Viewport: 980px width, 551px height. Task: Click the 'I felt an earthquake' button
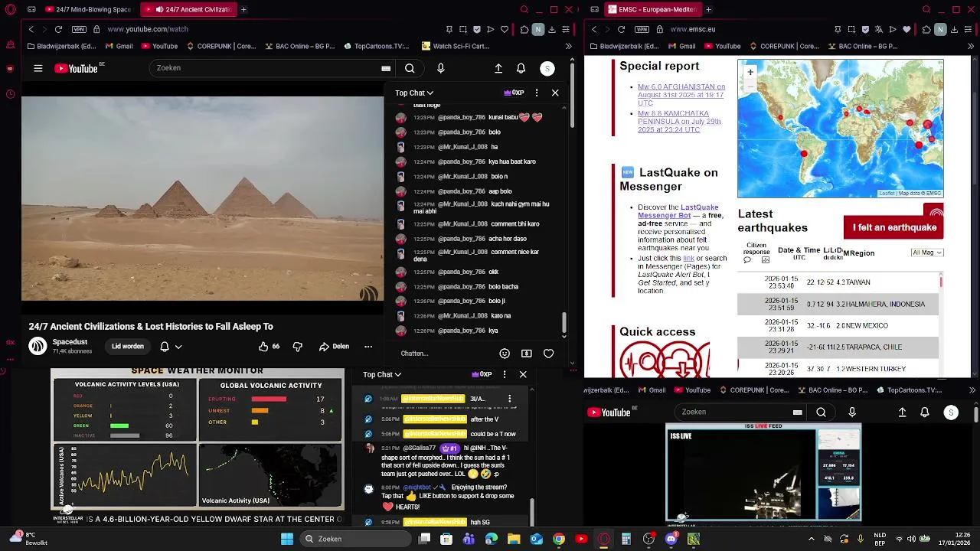[893, 227]
